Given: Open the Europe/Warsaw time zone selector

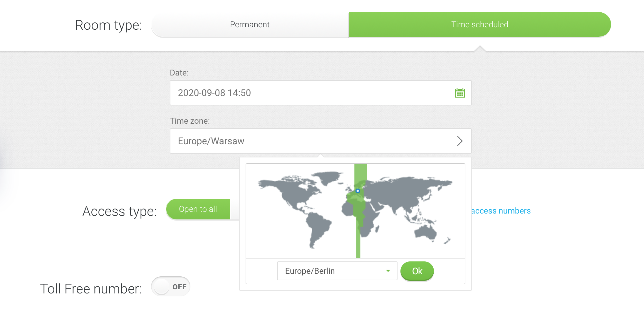Looking at the screenshot, I should pos(320,141).
